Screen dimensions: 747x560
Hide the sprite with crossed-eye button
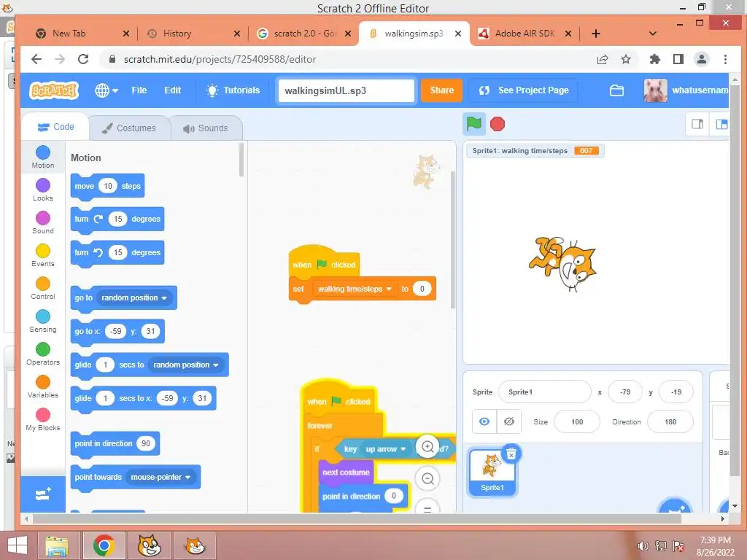(508, 421)
